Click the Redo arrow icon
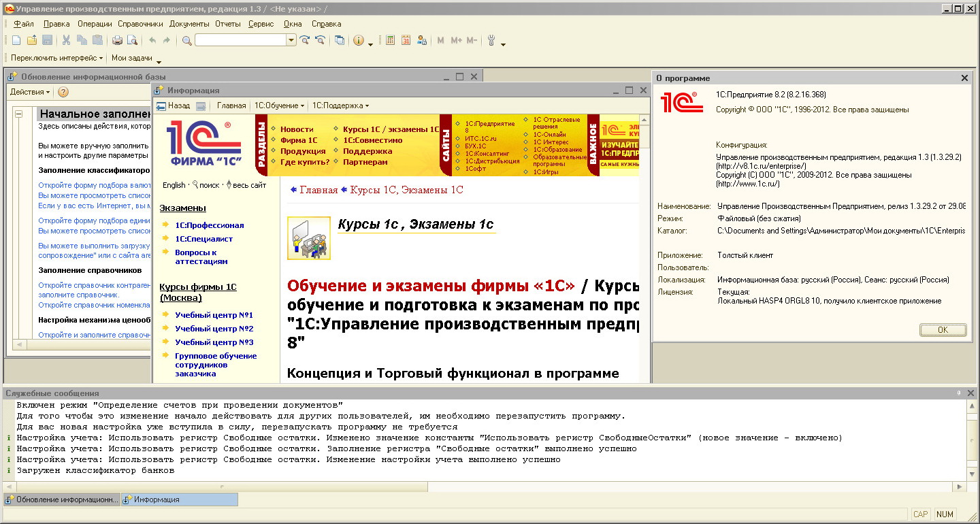 pyautogui.click(x=167, y=41)
